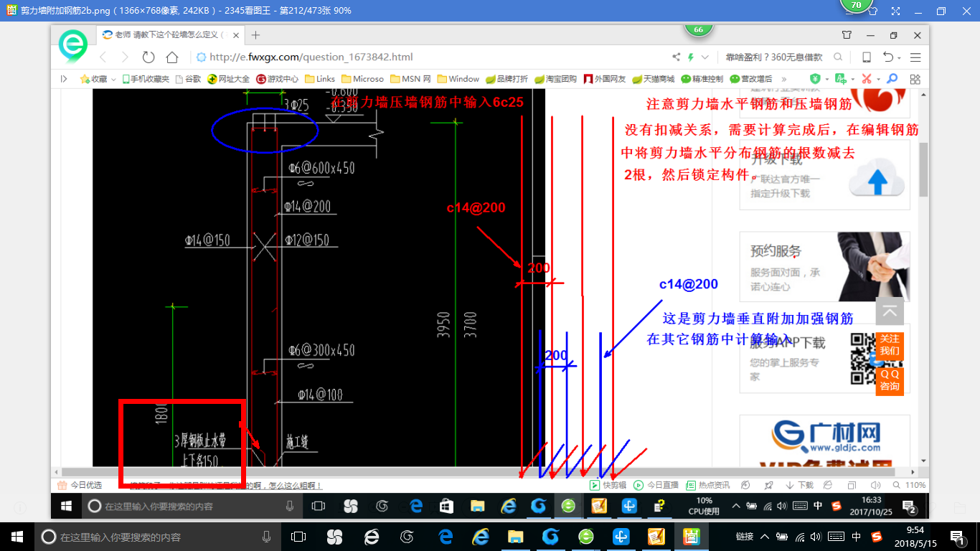Open Task View on the bottom Windows taskbar

coord(298,537)
